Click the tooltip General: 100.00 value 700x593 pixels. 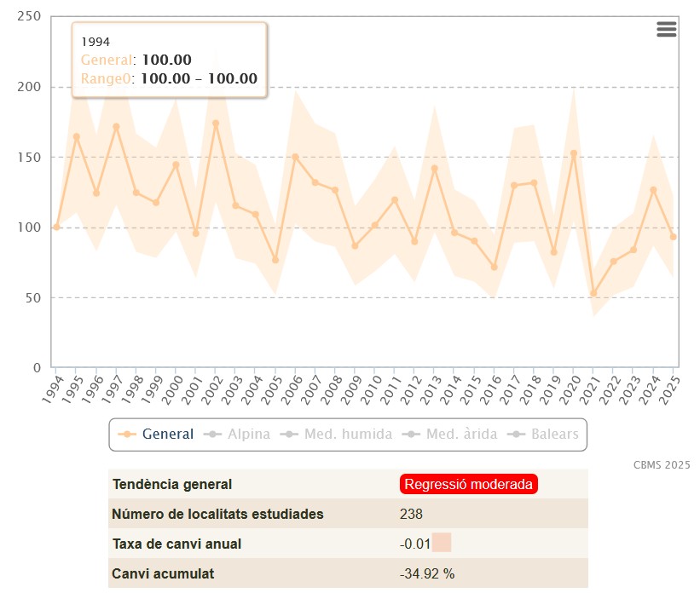tap(166, 60)
